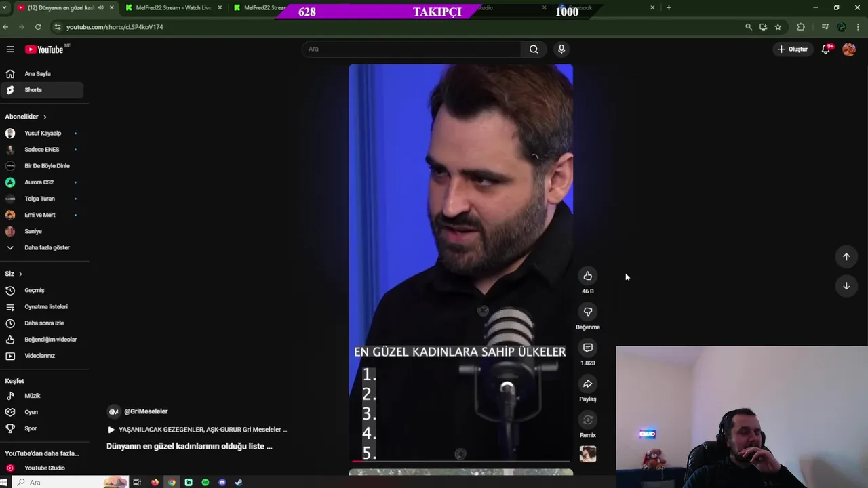Expand the Abonelikler section chevron

coord(45,117)
